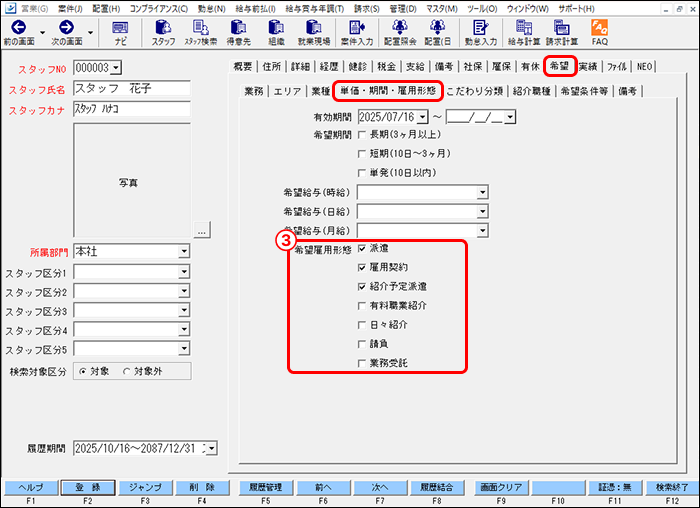The width and height of the screenshot is (700, 508).
Task: Check the 有料職業紹介 checkbox
Action: click(x=362, y=306)
